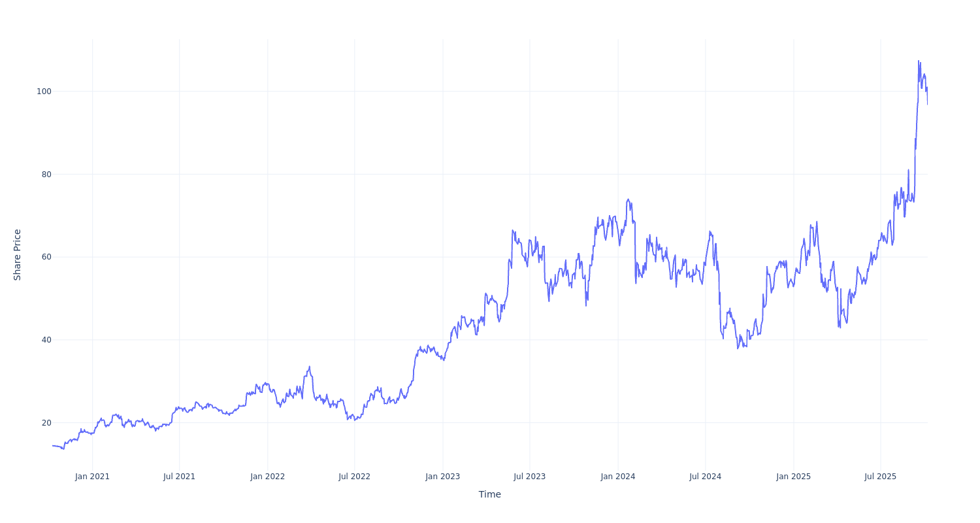Select the Jan 2025 tick label
The height and width of the screenshot is (523, 980).
[793, 477]
